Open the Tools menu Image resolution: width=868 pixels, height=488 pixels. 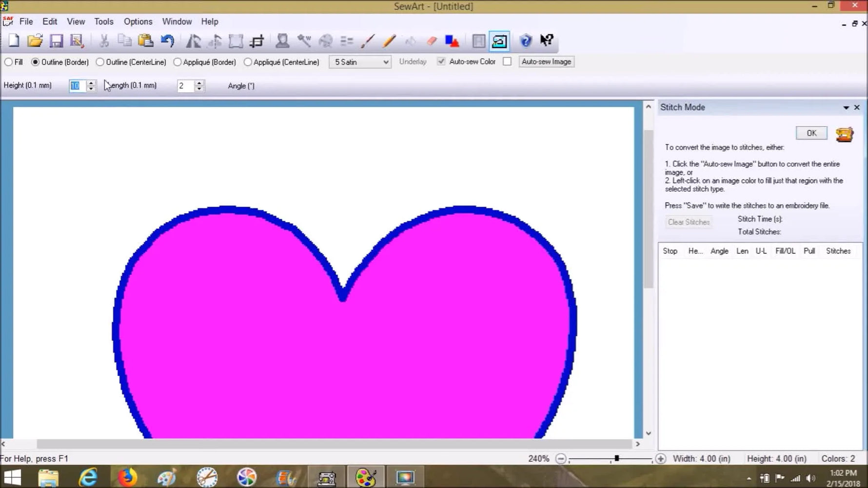(x=103, y=21)
